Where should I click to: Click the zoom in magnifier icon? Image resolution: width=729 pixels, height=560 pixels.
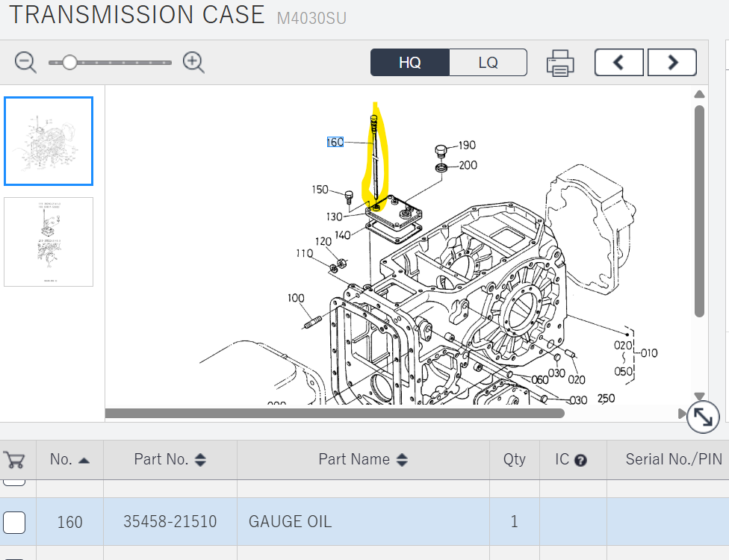pos(193,63)
